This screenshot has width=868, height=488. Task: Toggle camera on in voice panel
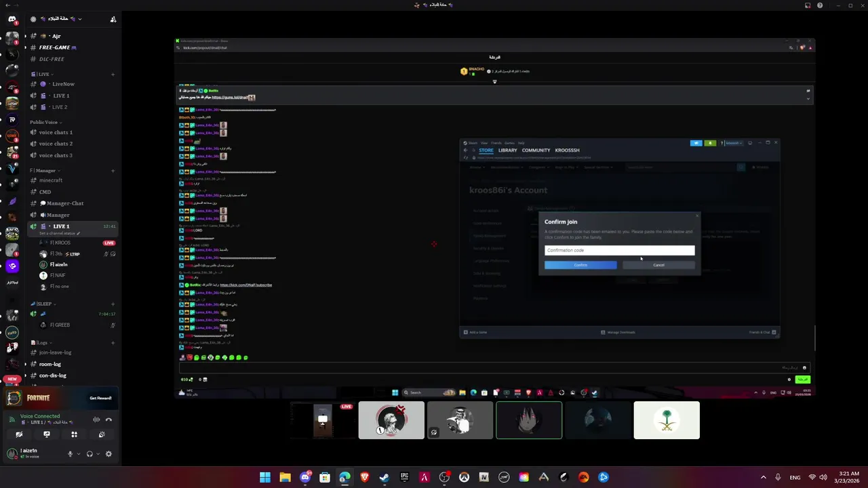tap(19, 434)
